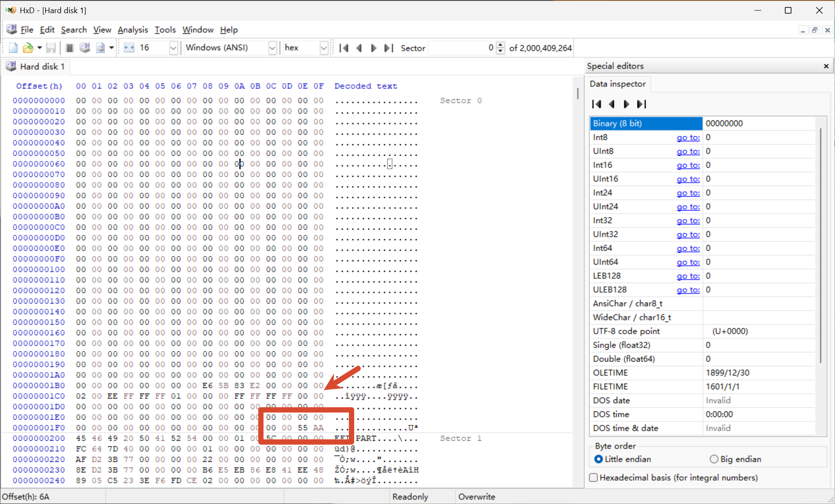Click the New file toolbar icon
This screenshot has height=504, width=835.
click(x=13, y=48)
